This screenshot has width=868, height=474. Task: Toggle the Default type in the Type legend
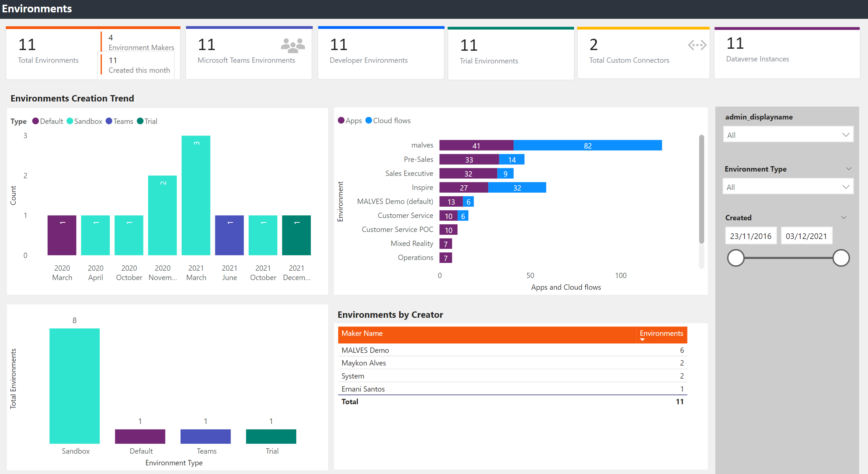[35, 121]
